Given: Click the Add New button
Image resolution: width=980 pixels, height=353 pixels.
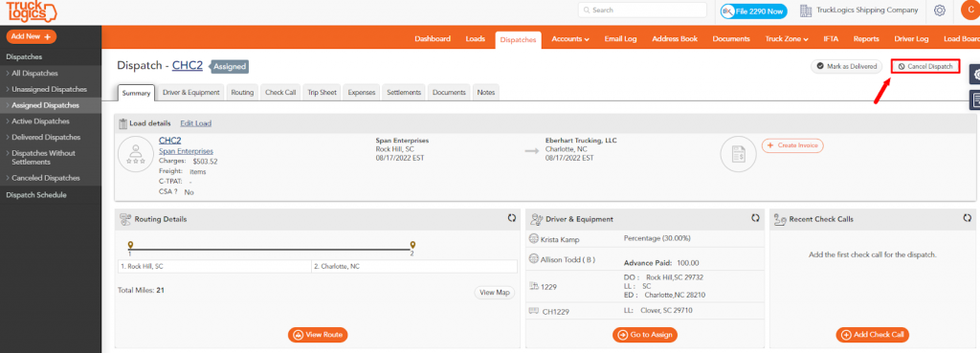Looking at the screenshot, I should click(32, 37).
